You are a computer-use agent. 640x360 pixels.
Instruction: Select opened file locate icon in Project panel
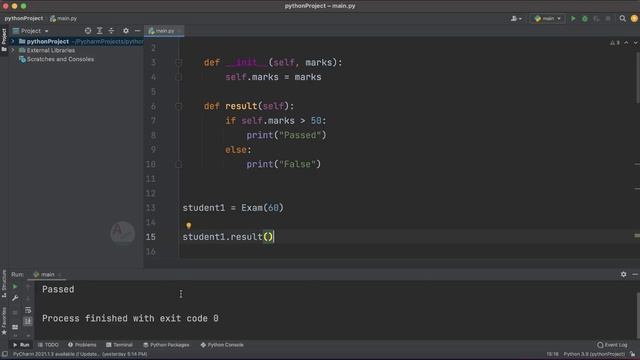88,31
